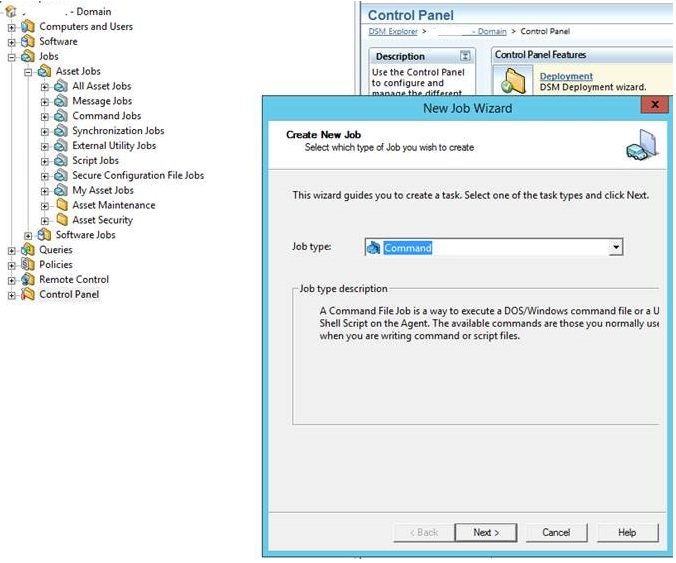
Task: Click the Asset Jobs folder icon
Action: click(44, 71)
